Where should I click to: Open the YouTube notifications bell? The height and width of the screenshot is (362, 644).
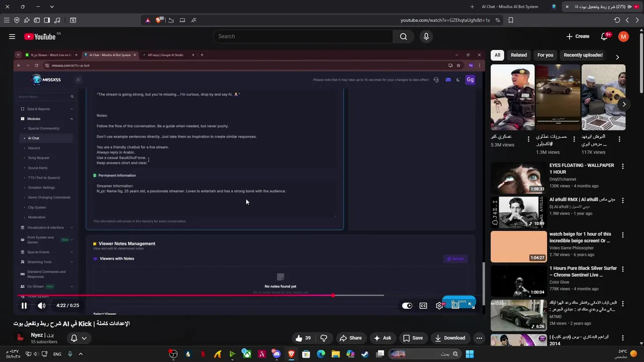coord(605,36)
